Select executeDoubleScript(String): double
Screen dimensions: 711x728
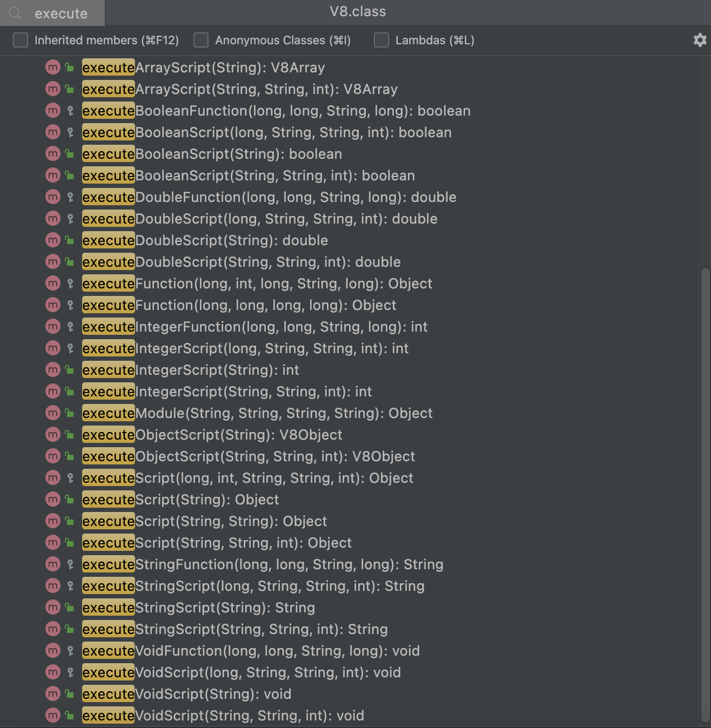[205, 240]
